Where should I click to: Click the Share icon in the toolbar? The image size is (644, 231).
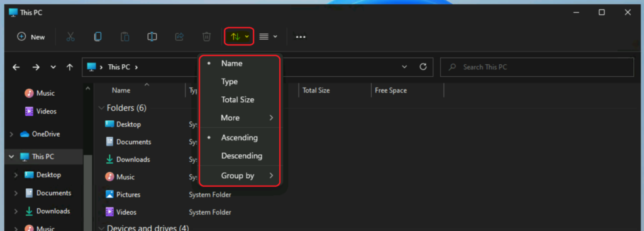179,37
